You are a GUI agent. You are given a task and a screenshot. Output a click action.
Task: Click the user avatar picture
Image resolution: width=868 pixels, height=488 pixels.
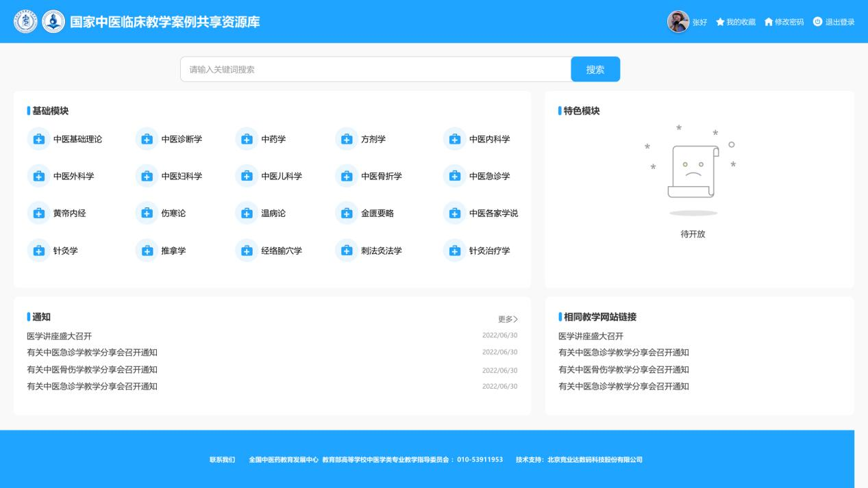click(x=678, y=22)
